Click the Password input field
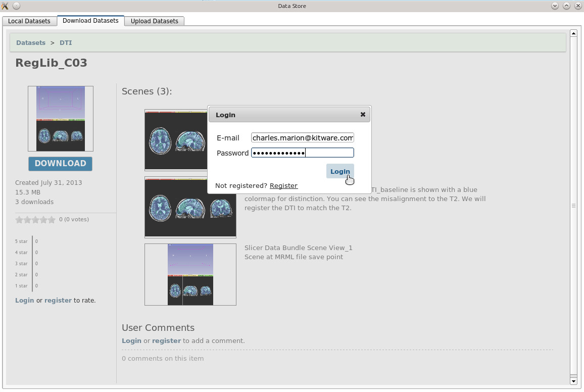 tap(302, 153)
